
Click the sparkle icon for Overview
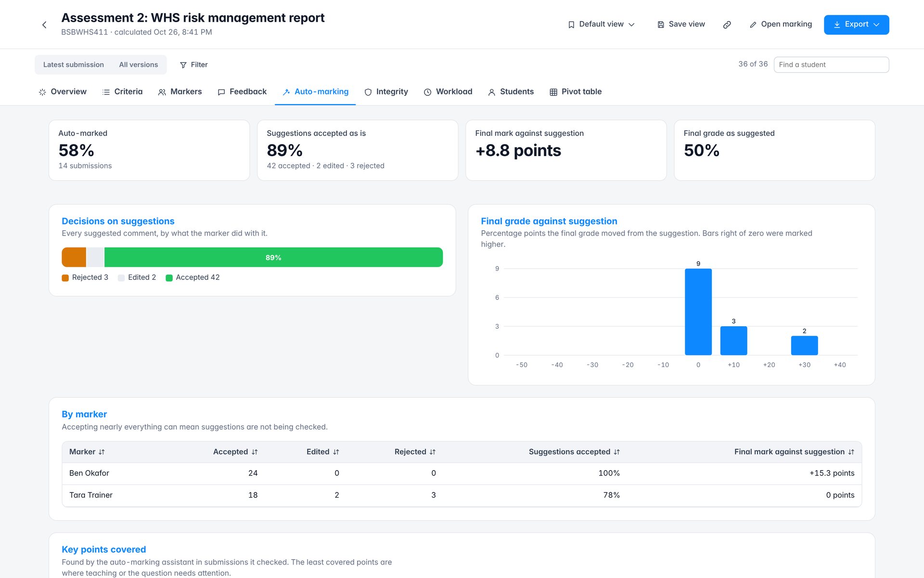(42, 92)
